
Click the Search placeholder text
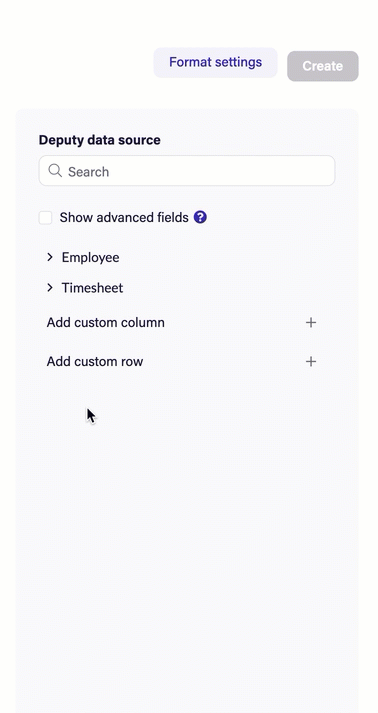(x=89, y=171)
